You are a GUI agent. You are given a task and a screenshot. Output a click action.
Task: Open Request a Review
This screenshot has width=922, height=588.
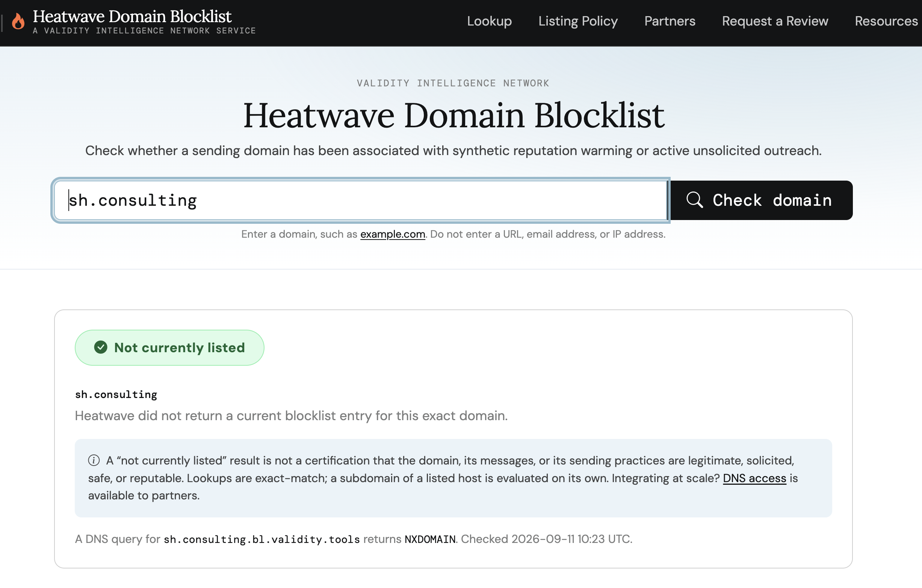point(775,21)
